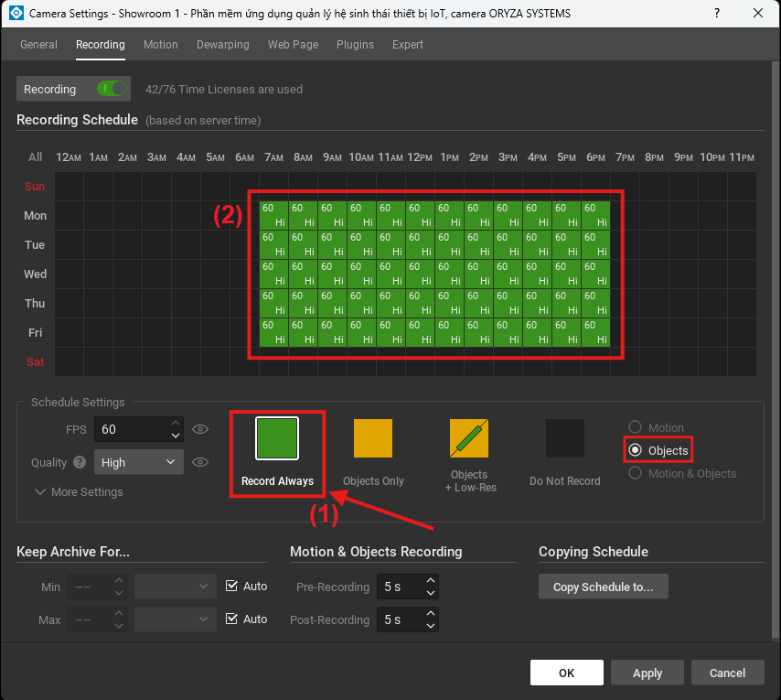
Task: Select the Objects + Low-Res swatch
Action: tap(469, 438)
